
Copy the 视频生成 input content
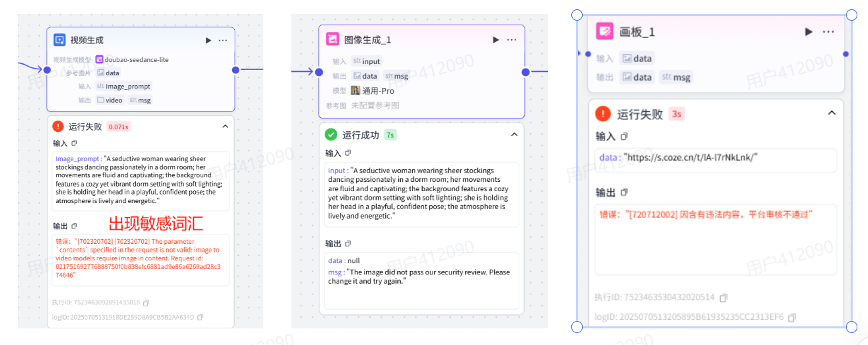(75, 143)
